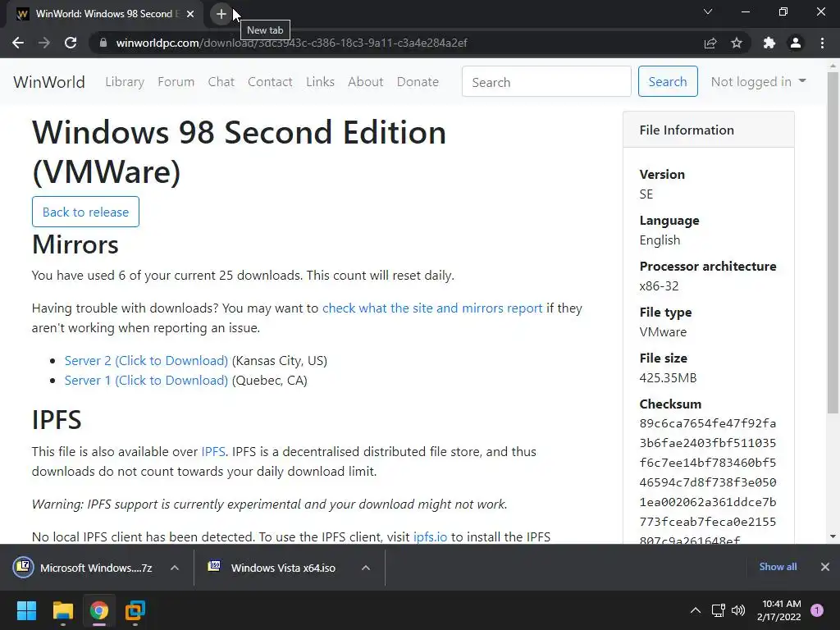Open the IPFS link in paragraph
Image resolution: width=840 pixels, height=630 pixels.
(213, 452)
